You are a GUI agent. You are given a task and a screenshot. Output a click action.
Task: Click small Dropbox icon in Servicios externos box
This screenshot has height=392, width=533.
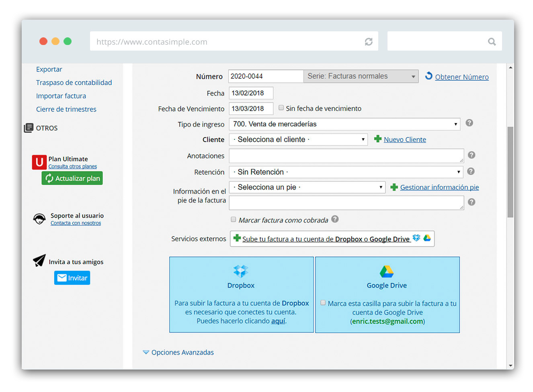[416, 238]
